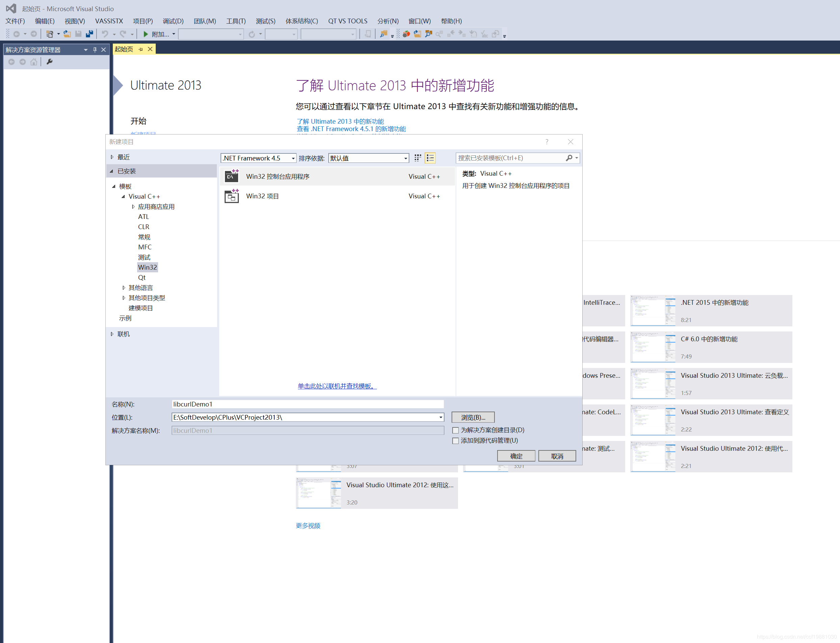Collapse the 模板 tree node
840x643 pixels.
[113, 187]
